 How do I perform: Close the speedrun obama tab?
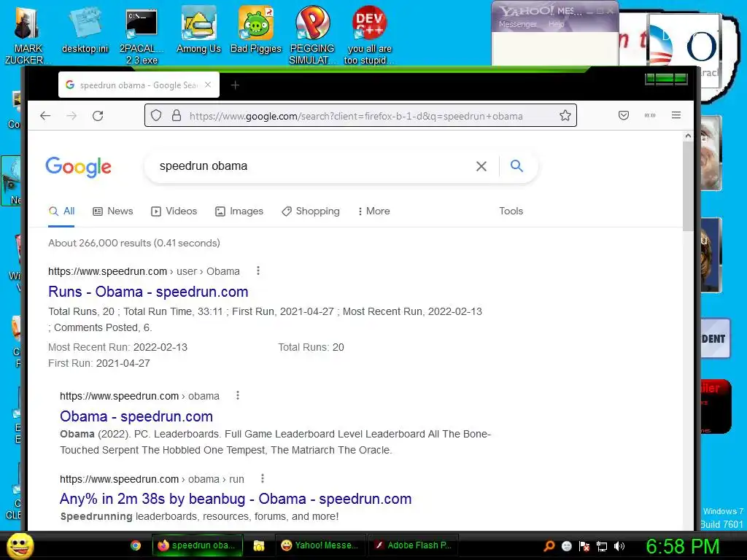click(208, 85)
